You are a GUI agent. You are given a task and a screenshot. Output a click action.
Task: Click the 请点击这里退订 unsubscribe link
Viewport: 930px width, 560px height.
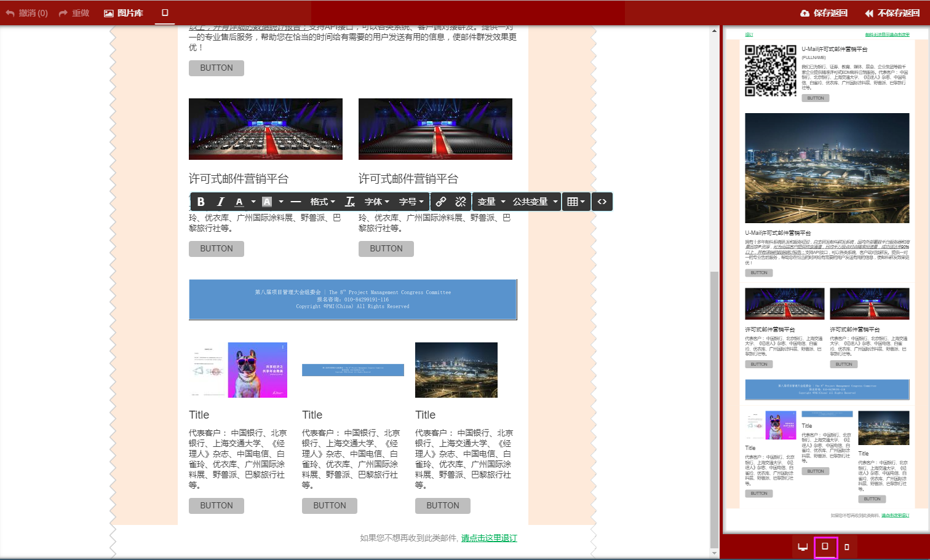(x=489, y=538)
